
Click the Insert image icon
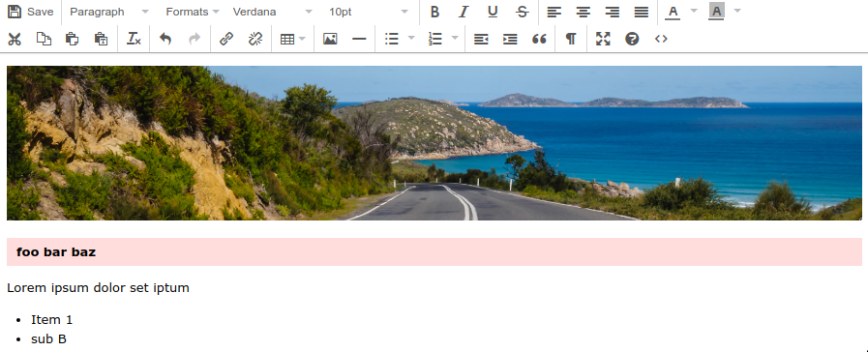click(x=330, y=39)
